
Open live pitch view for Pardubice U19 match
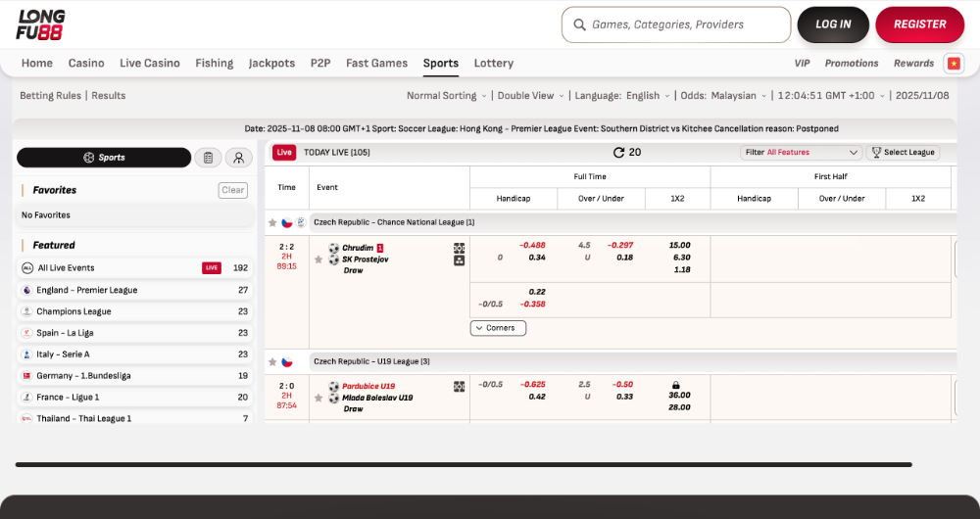[459, 387]
